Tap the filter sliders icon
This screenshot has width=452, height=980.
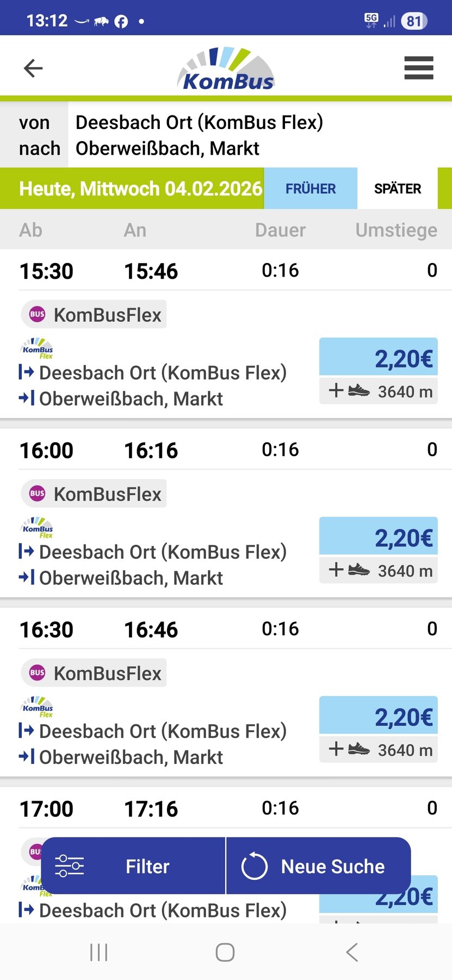point(70,866)
